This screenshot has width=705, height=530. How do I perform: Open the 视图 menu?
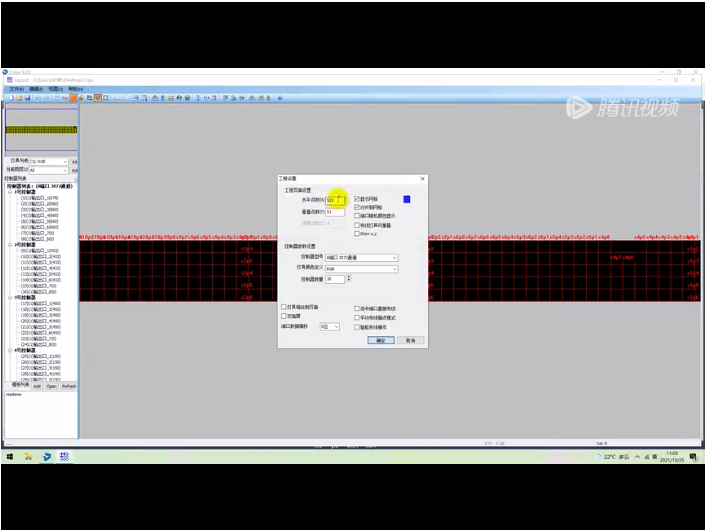click(x=55, y=89)
